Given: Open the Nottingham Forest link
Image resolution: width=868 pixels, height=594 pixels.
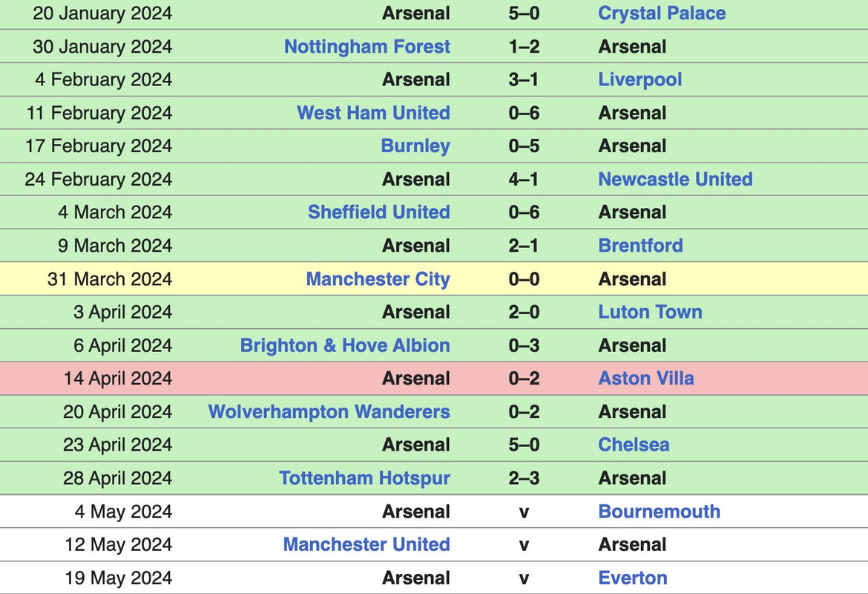Looking at the screenshot, I should 367,47.
